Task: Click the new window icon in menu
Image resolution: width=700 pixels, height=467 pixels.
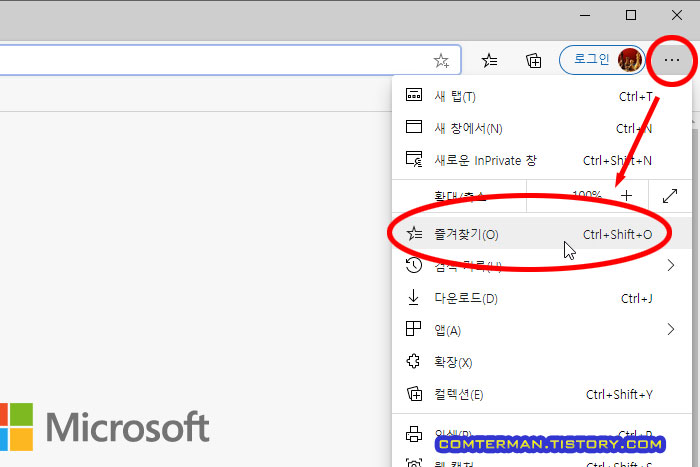Action: click(413, 127)
